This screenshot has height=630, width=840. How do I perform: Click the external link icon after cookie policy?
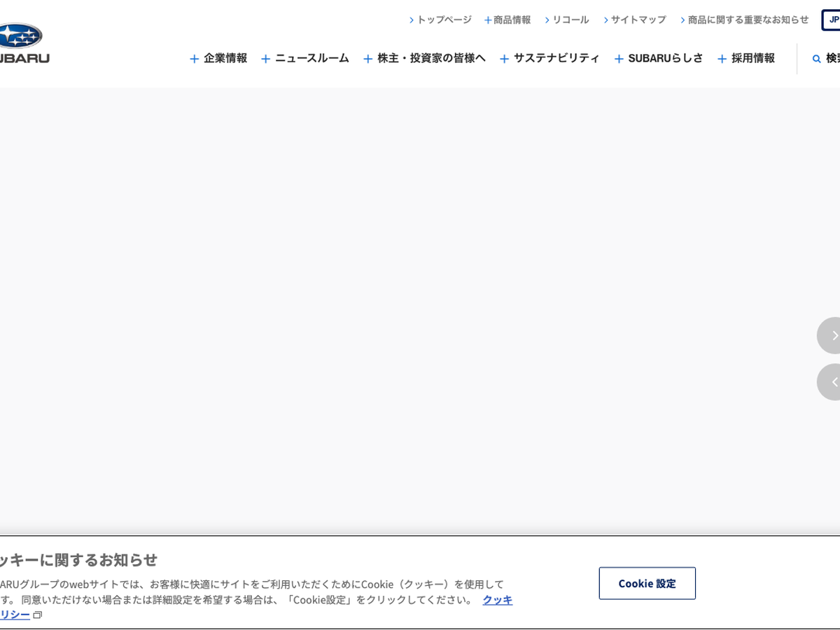pyautogui.click(x=38, y=615)
